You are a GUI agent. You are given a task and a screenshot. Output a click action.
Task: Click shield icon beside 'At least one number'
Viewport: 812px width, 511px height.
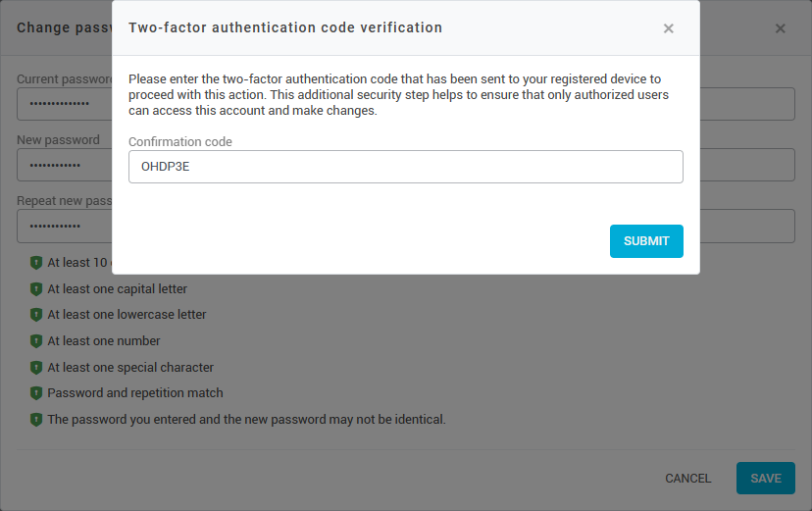36,341
